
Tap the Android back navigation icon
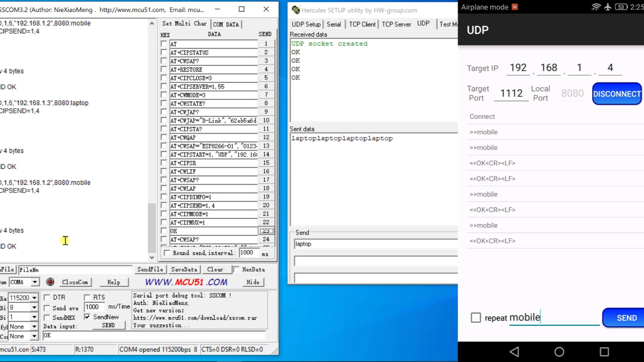tap(514, 352)
